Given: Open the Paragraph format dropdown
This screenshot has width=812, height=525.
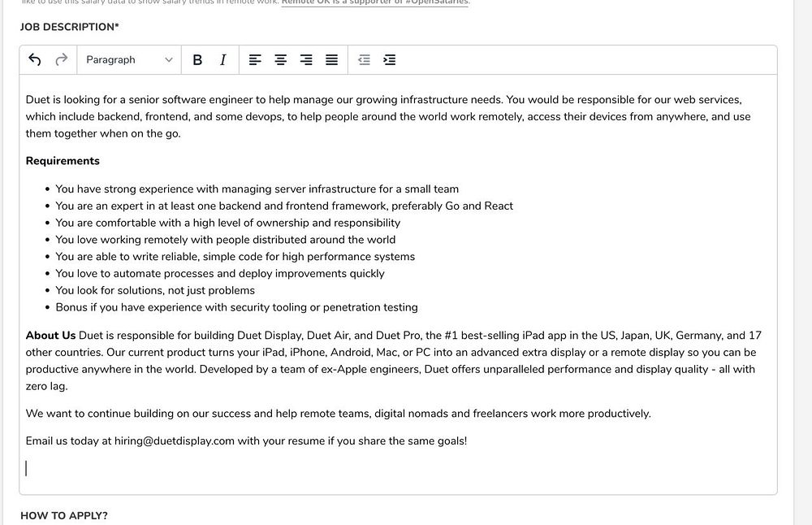Looking at the screenshot, I should pyautogui.click(x=129, y=59).
